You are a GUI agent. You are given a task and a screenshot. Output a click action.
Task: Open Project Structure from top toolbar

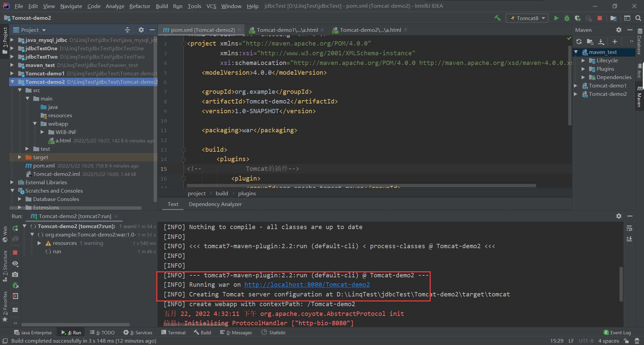(x=613, y=18)
